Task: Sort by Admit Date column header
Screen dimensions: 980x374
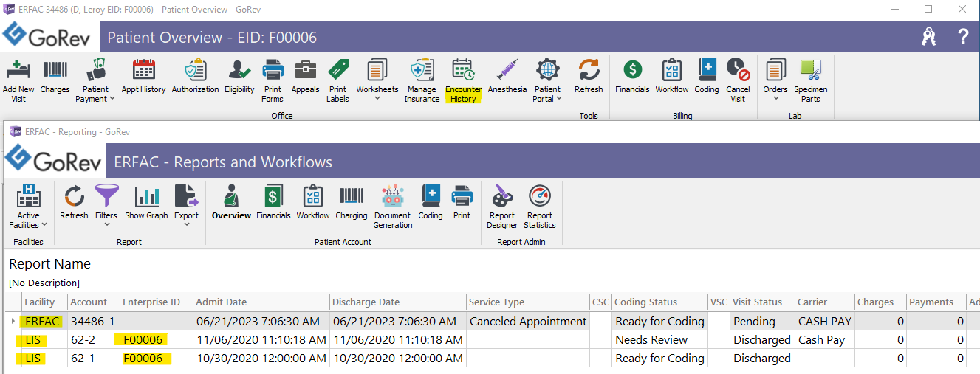Action: tap(261, 302)
